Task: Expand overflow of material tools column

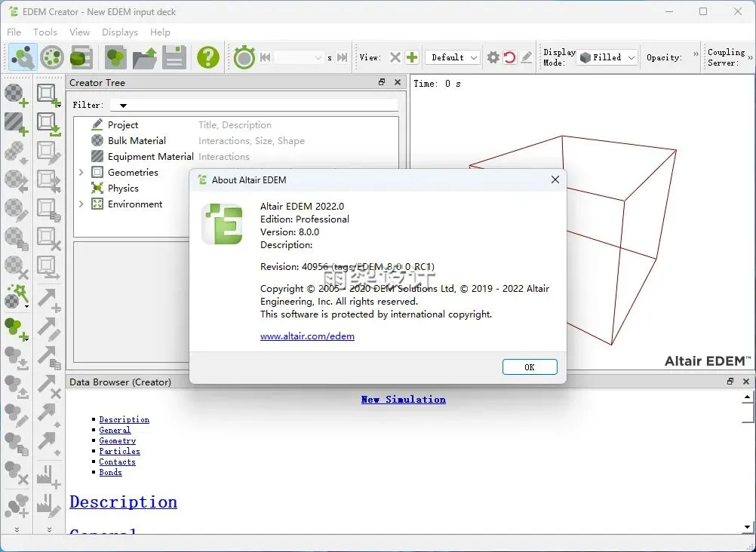Action: click(17, 529)
